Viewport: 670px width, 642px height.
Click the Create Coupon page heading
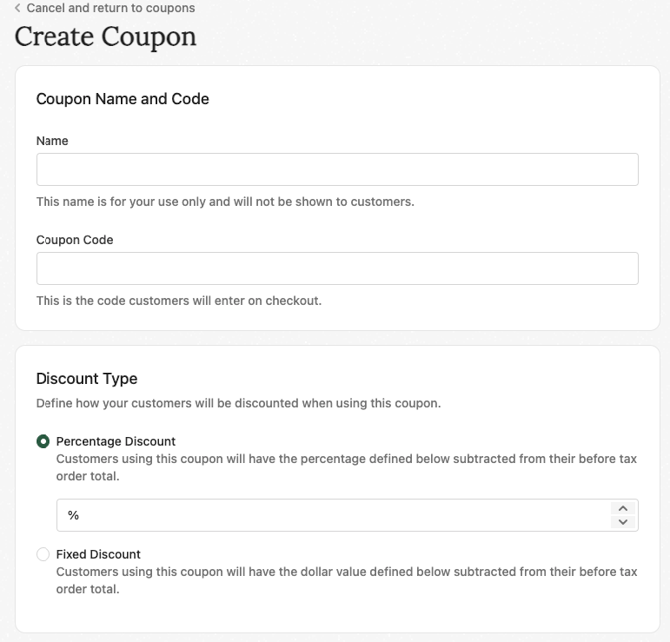(x=105, y=37)
